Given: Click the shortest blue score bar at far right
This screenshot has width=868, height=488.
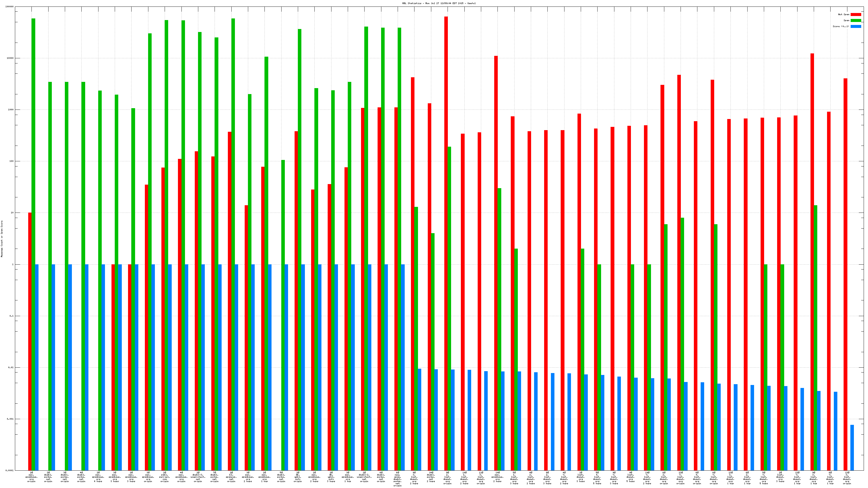Looking at the screenshot, I should (x=852, y=448).
